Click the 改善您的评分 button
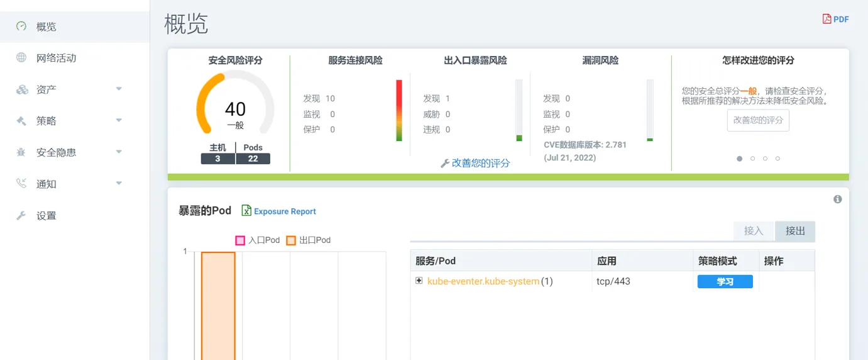Viewport: 868px width, 360px height. pyautogui.click(x=758, y=120)
